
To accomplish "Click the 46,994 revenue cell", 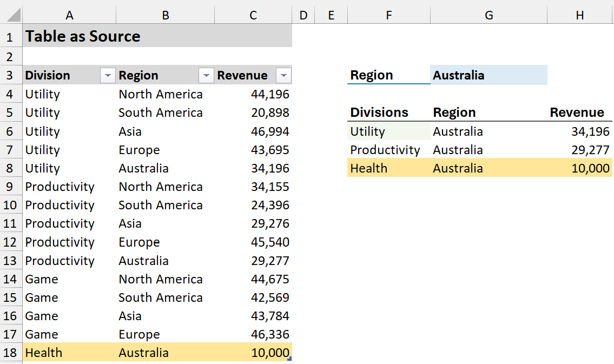I will (x=253, y=131).
